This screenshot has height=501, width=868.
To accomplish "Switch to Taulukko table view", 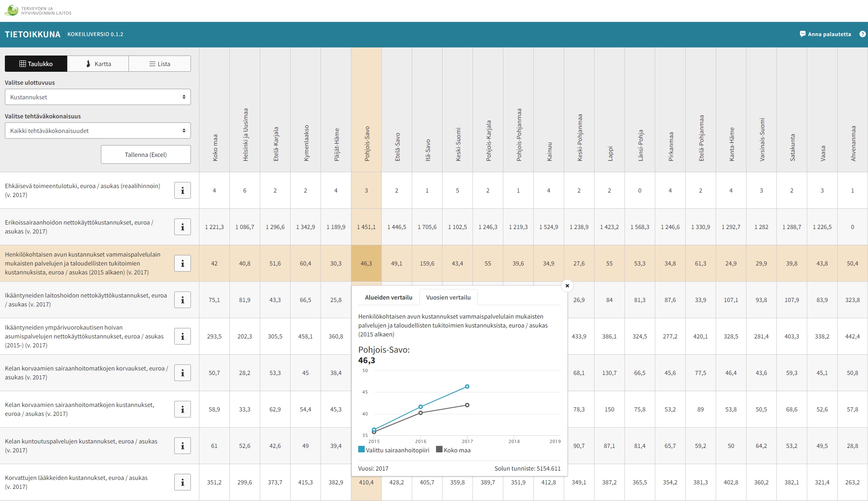I will 36,64.
